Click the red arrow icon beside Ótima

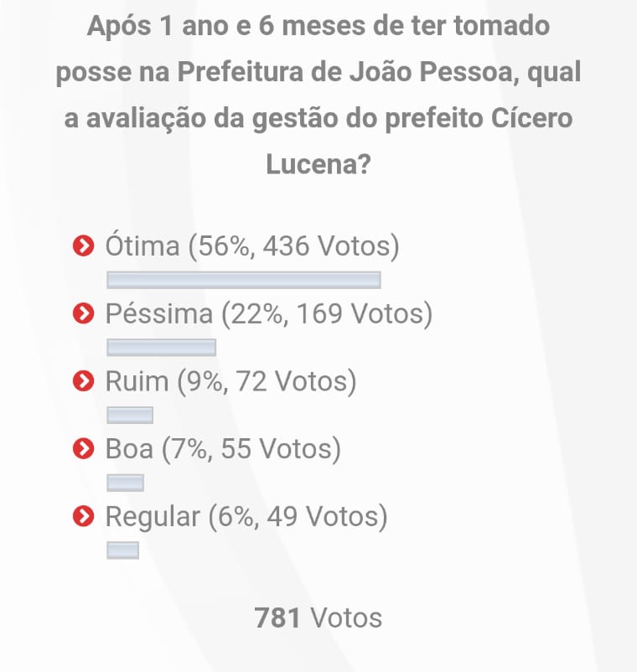click(x=83, y=247)
